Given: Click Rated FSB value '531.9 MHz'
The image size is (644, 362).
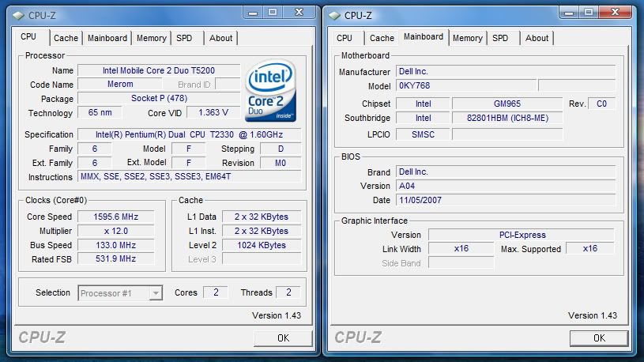Looking at the screenshot, I should point(116,258).
